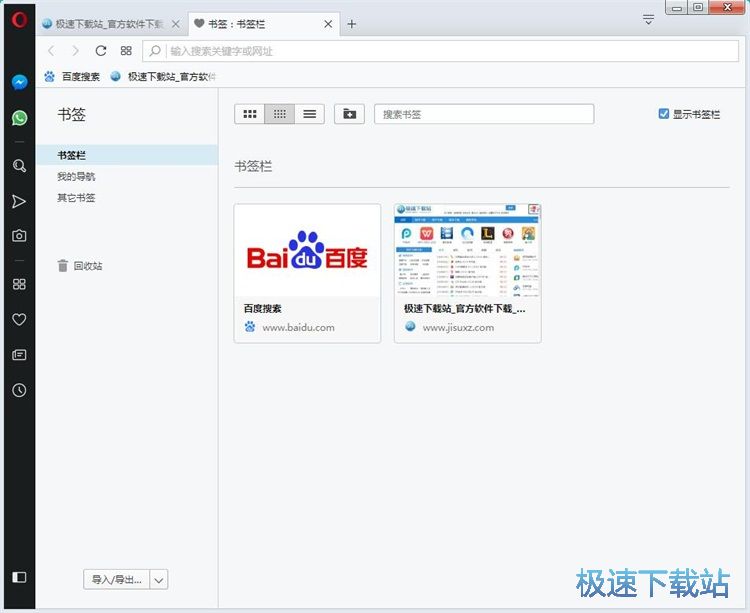Click the snapshot camera icon in sidebar
The height and width of the screenshot is (613, 750).
pyautogui.click(x=19, y=235)
